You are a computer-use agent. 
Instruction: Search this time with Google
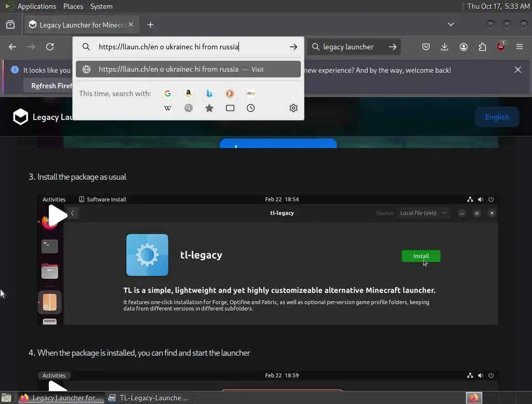tap(168, 93)
